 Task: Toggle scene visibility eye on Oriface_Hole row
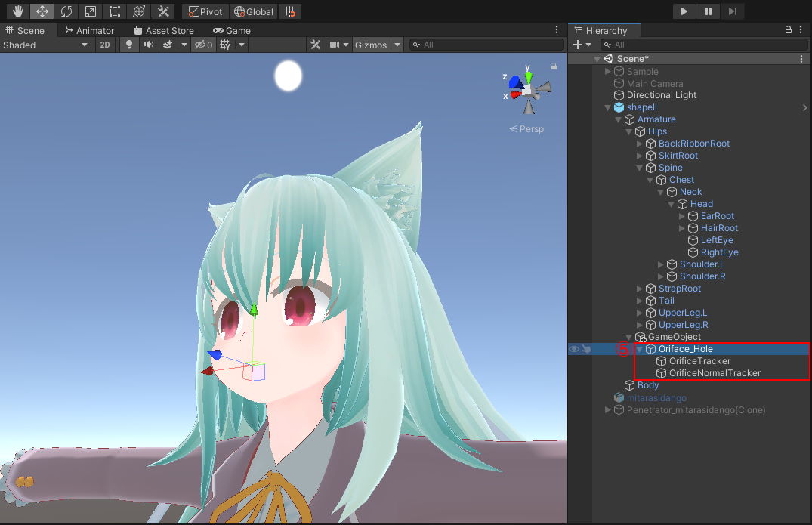pyautogui.click(x=575, y=349)
